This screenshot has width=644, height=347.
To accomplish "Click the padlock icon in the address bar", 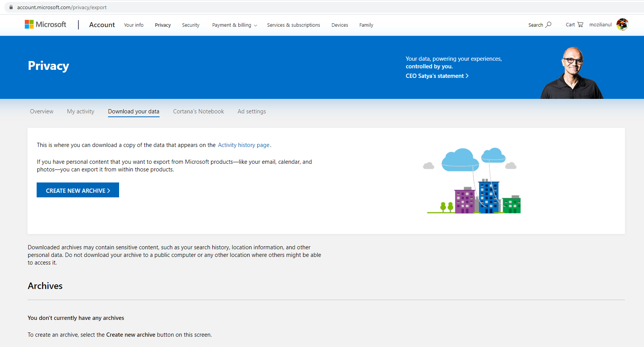I will [10, 7].
